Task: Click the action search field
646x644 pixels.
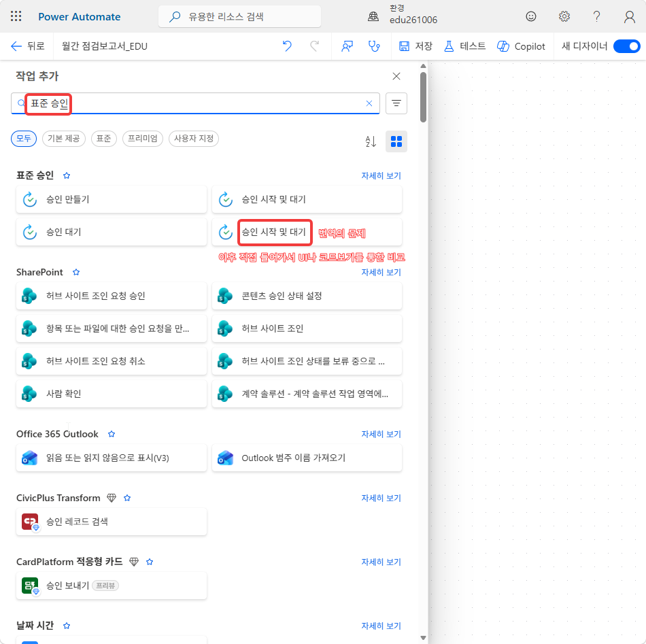Action: click(195, 103)
